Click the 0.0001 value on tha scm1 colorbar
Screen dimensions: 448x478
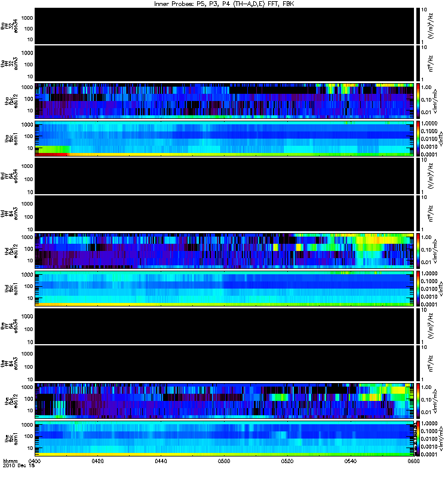(429, 154)
